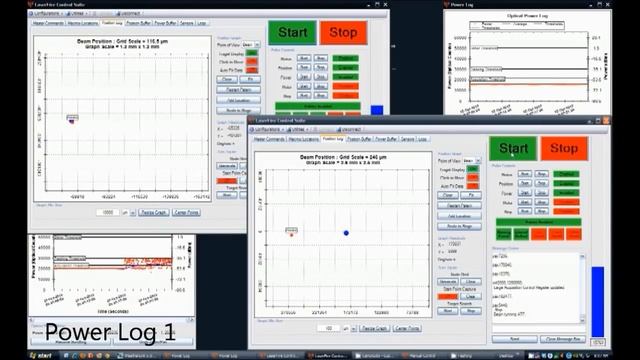640x360 pixels.
Task: Toggle Click to Move in front window
Action: pos(473,178)
